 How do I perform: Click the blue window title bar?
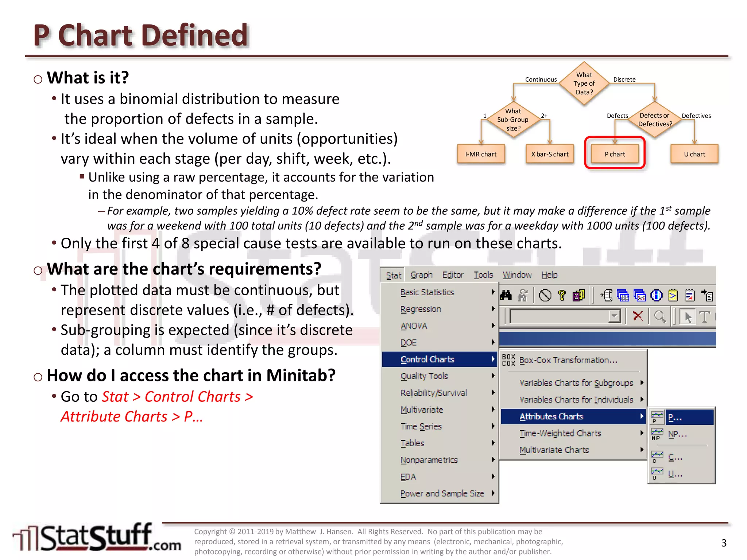pos(607,339)
